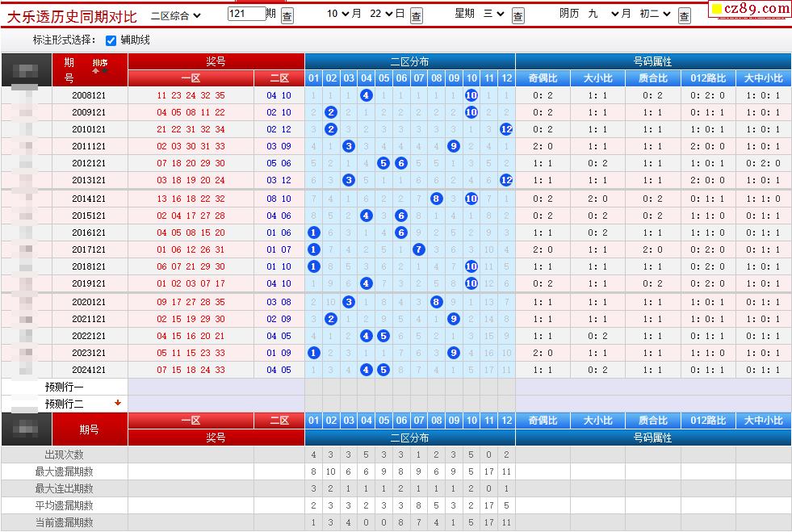
Task: Click blue ball 12 in row 2010121
Action: 506,129
